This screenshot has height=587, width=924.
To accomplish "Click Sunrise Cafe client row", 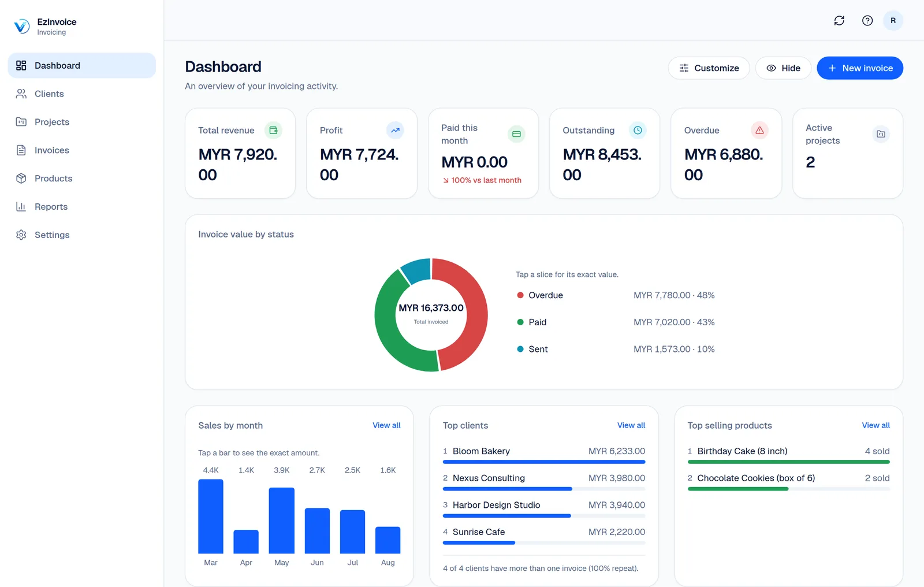I will coord(544,536).
